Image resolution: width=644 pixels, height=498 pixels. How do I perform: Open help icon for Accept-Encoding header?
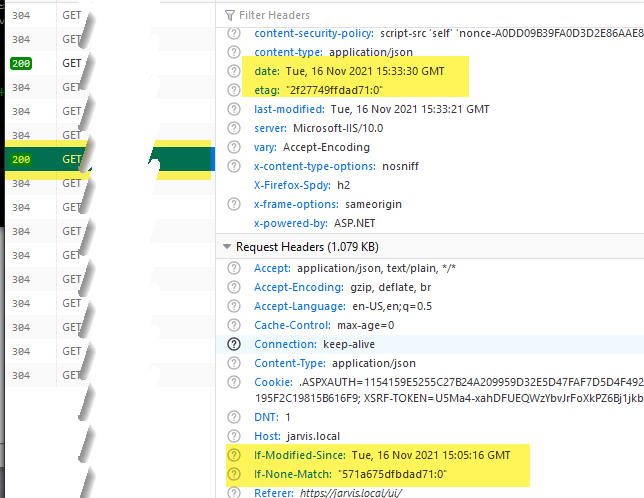click(234, 287)
